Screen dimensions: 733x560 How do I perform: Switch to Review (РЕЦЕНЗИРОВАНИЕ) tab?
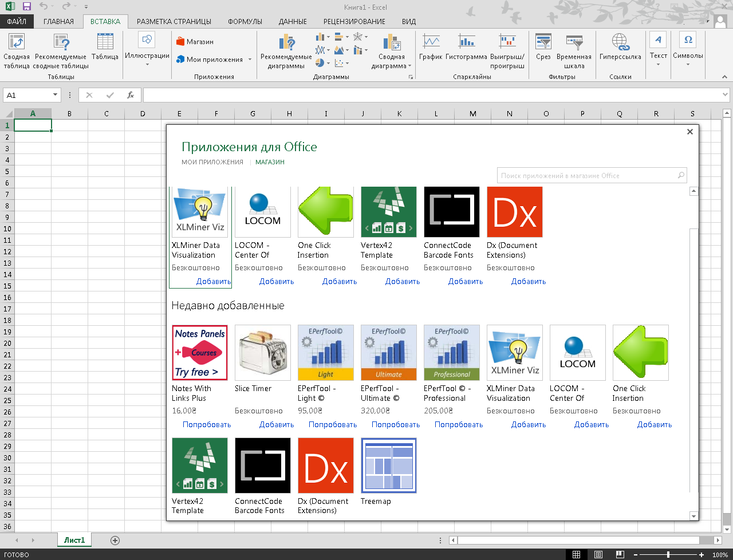pos(354,22)
